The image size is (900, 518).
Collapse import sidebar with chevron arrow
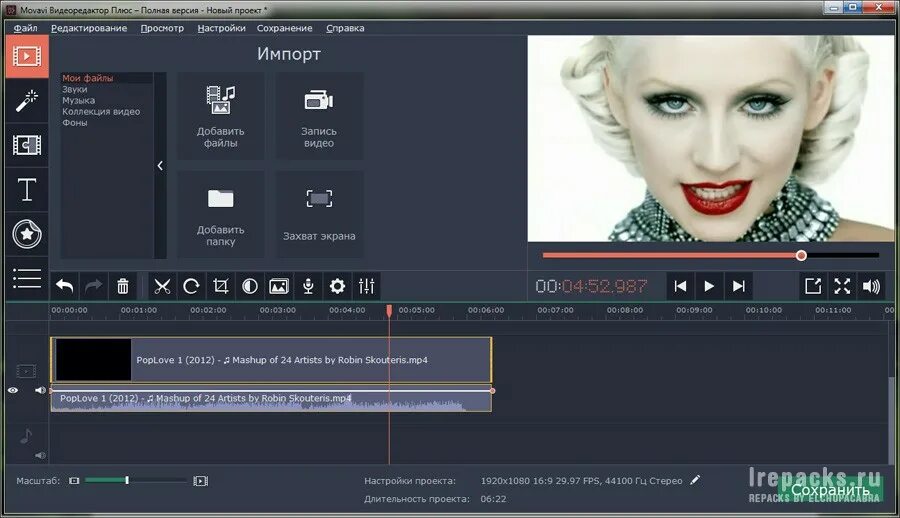[x=160, y=165]
